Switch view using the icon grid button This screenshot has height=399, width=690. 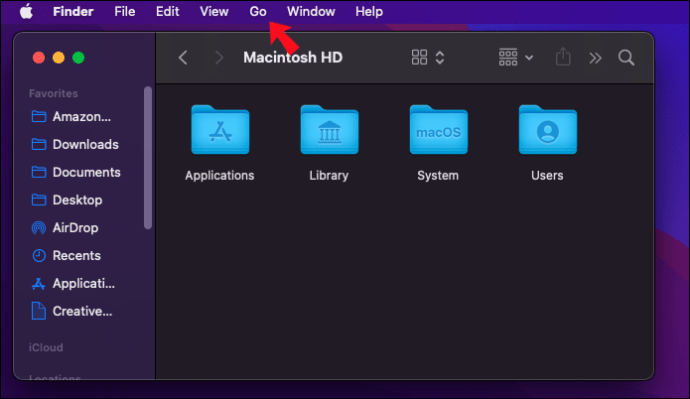pyautogui.click(x=419, y=57)
